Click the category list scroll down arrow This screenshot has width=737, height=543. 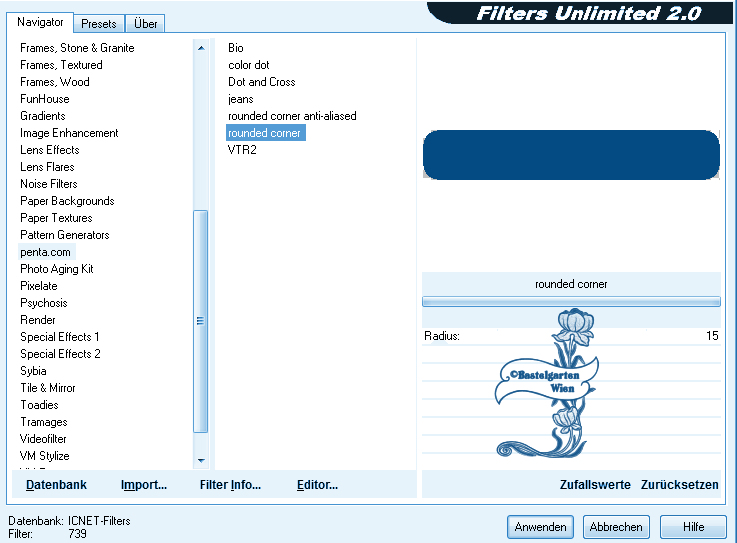click(201, 460)
